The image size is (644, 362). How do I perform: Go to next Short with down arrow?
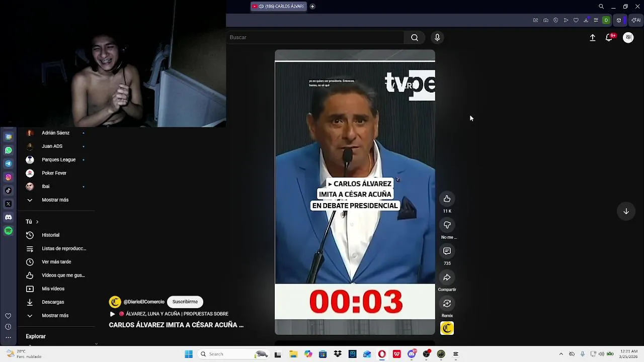pyautogui.click(x=626, y=211)
